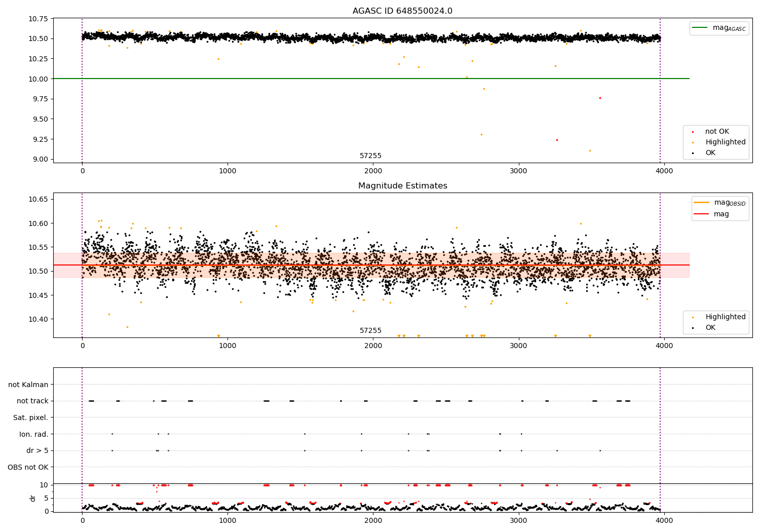Click the 10.55 y-axis tick in middle plot
This screenshot has width=760, height=532.
[38, 247]
